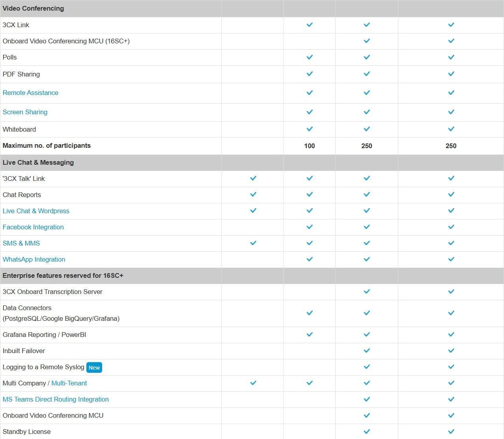Click the Video Conferencing section header

pos(33,9)
